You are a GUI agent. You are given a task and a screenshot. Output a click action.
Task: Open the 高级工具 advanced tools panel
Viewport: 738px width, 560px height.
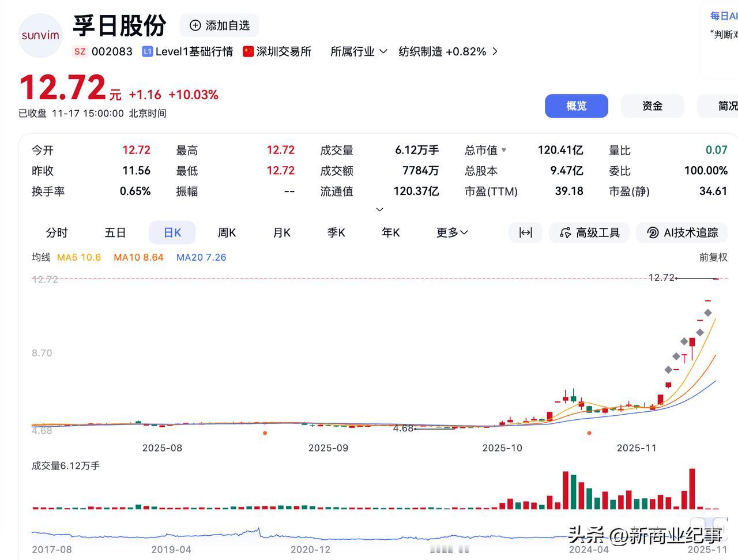(589, 232)
